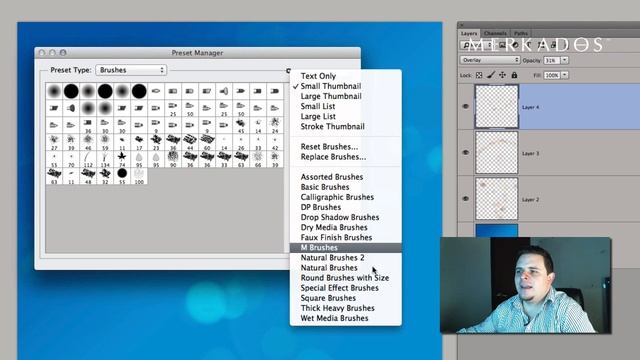Pick the star brush numbered 42

click(x=275, y=142)
